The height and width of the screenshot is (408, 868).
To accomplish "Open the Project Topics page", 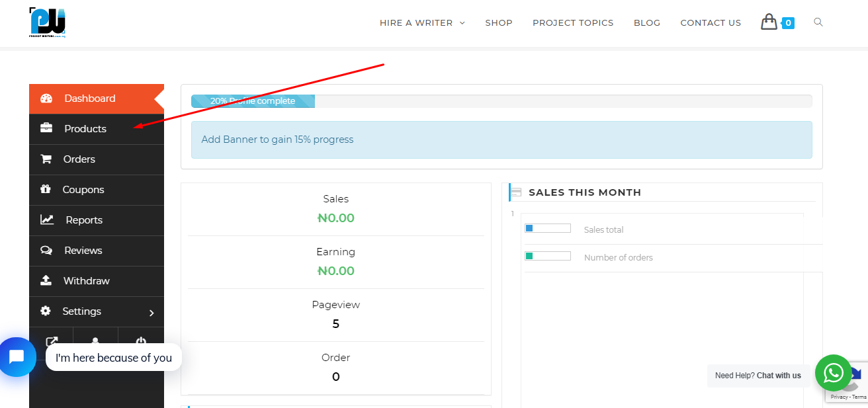I will [x=573, y=22].
